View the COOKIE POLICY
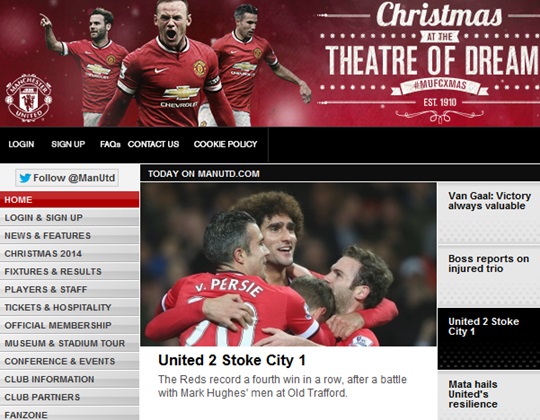Image resolution: width=540 pixels, height=420 pixels. [226, 144]
